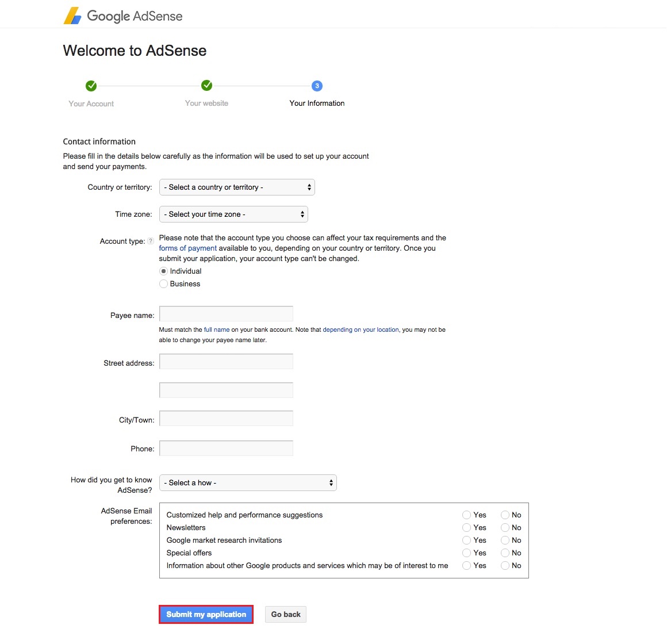The height and width of the screenshot is (644, 667).
Task: Click the step 3 Your Information circle
Action: (317, 86)
